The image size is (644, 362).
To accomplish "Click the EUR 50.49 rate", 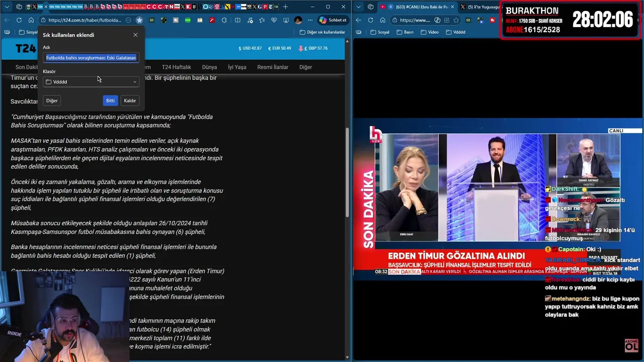I will (x=279, y=48).
